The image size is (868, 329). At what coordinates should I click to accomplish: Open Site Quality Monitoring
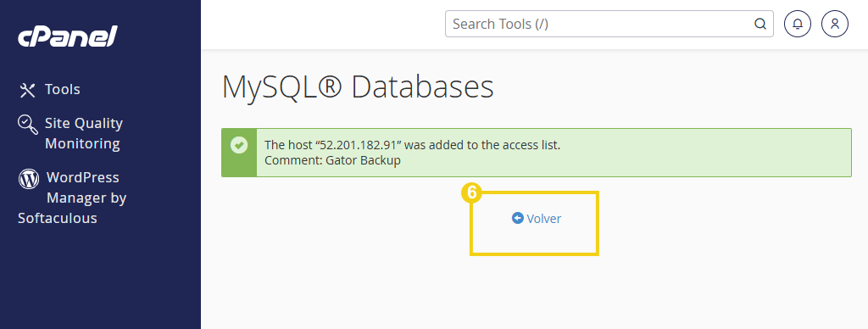click(70, 133)
